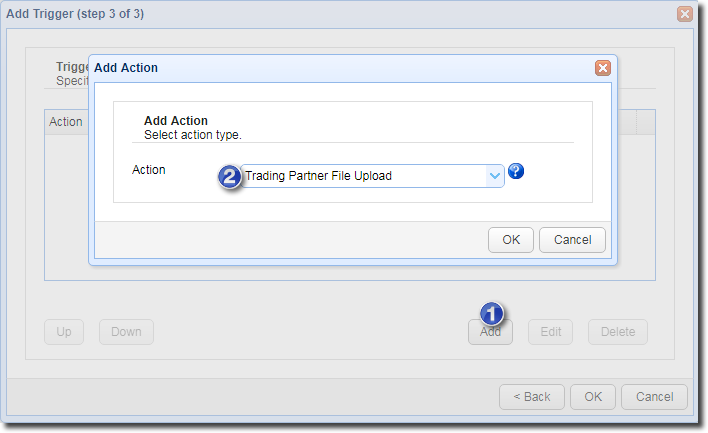Image resolution: width=708 pixels, height=433 pixels.
Task: Confirm with OK in Add Action dialog
Action: 510,240
